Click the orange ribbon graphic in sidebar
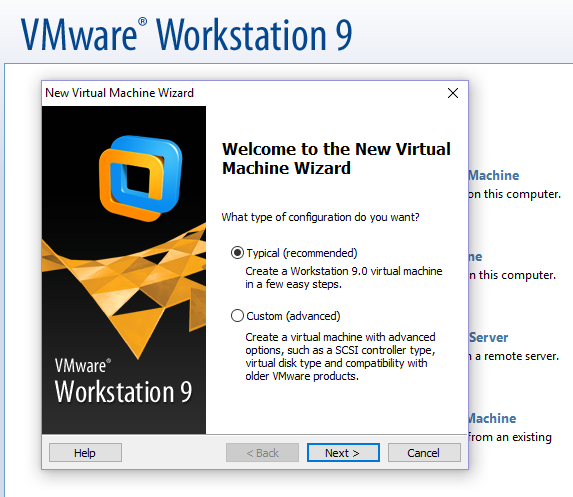This screenshot has width=573, height=497. [124, 289]
